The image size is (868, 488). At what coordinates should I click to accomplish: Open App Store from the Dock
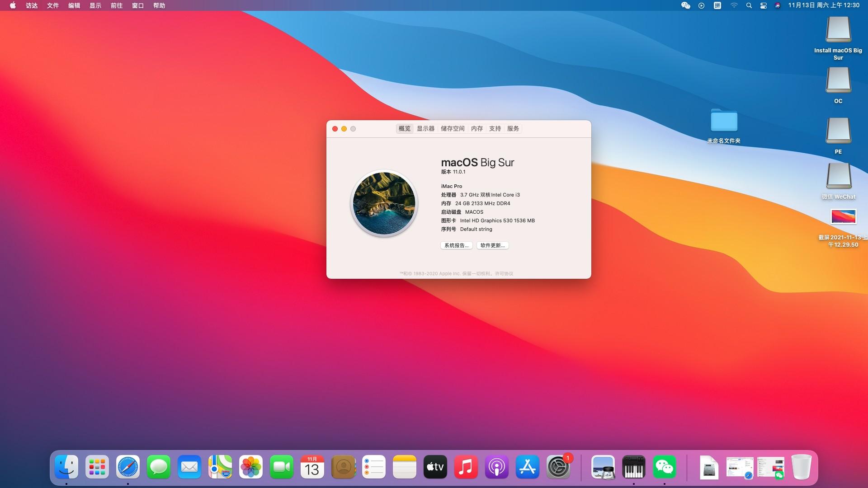pyautogui.click(x=528, y=467)
